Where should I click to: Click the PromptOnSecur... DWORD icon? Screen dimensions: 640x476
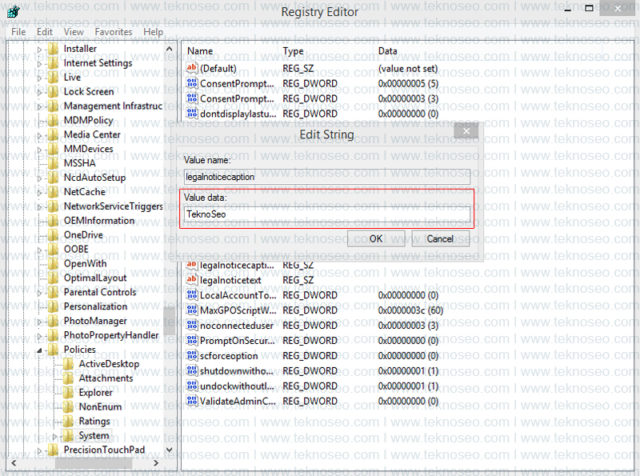[x=192, y=340]
